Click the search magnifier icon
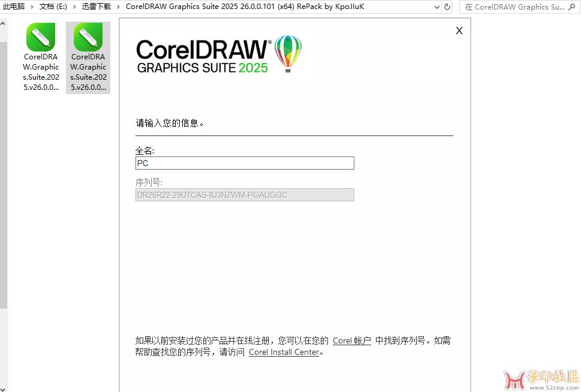 click(572, 7)
